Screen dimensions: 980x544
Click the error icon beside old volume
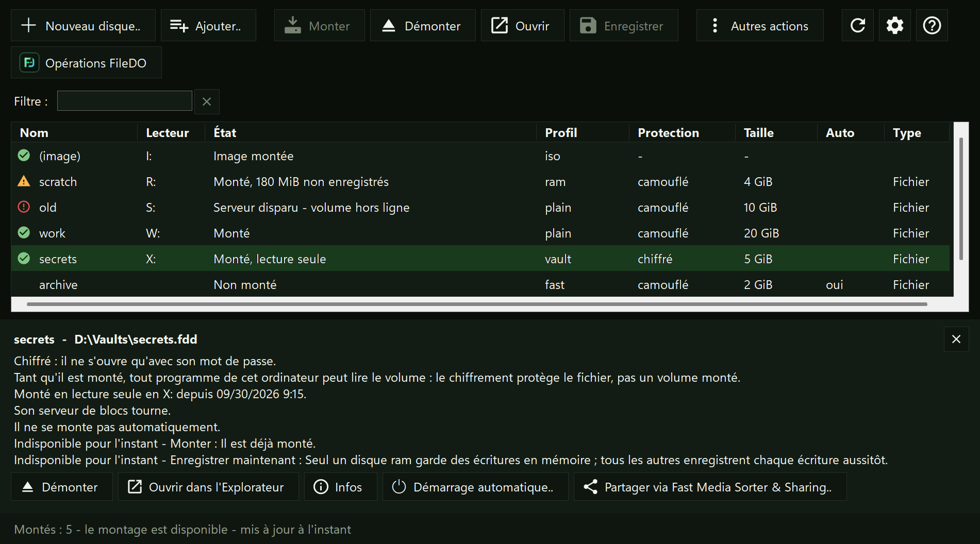(x=24, y=207)
